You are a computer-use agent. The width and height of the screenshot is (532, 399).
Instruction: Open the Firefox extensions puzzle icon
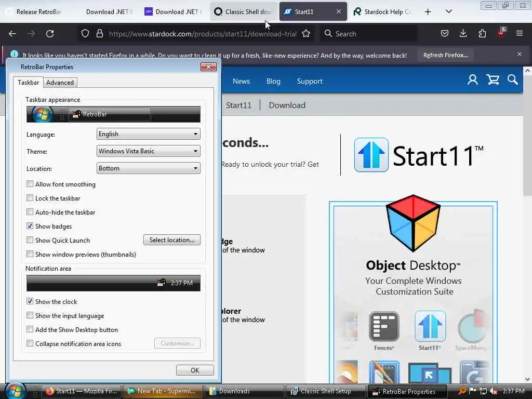point(482,34)
